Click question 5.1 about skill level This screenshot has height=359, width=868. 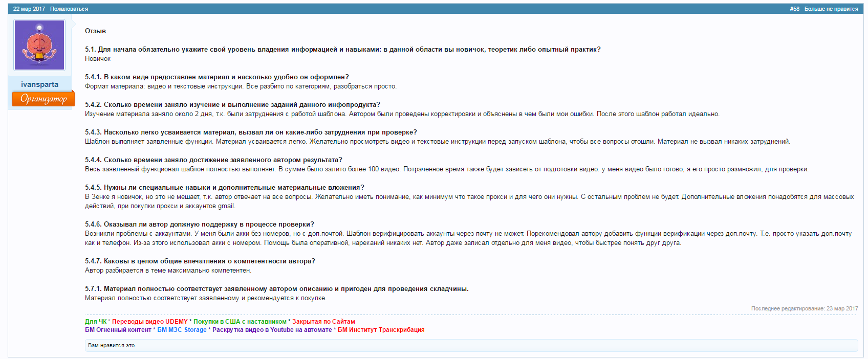[x=343, y=50]
